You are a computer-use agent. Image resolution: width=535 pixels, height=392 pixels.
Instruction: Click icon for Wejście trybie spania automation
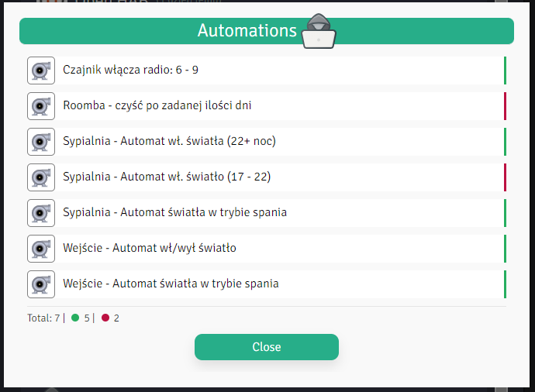(x=41, y=284)
